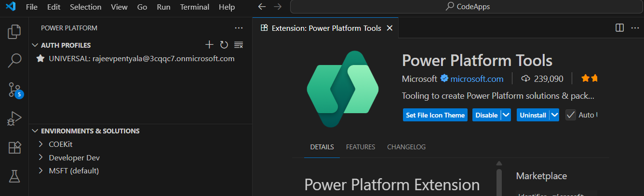
Task: Expand the COEKit environment
Action: 41,144
